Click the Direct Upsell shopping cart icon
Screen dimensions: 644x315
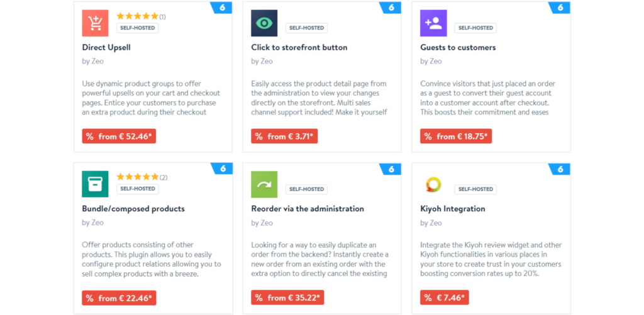tap(95, 23)
